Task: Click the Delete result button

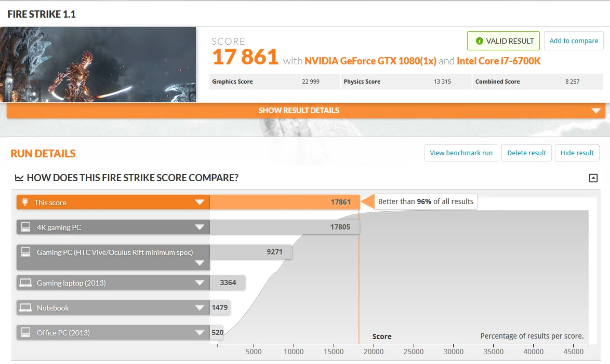Action: pos(527,153)
